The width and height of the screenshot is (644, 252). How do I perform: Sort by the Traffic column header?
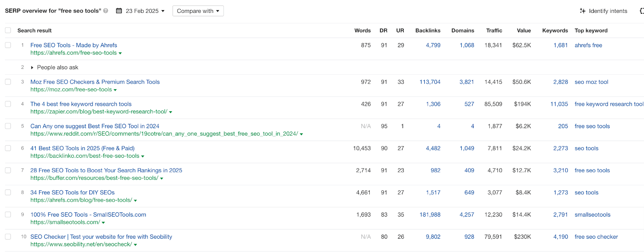coord(494,30)
